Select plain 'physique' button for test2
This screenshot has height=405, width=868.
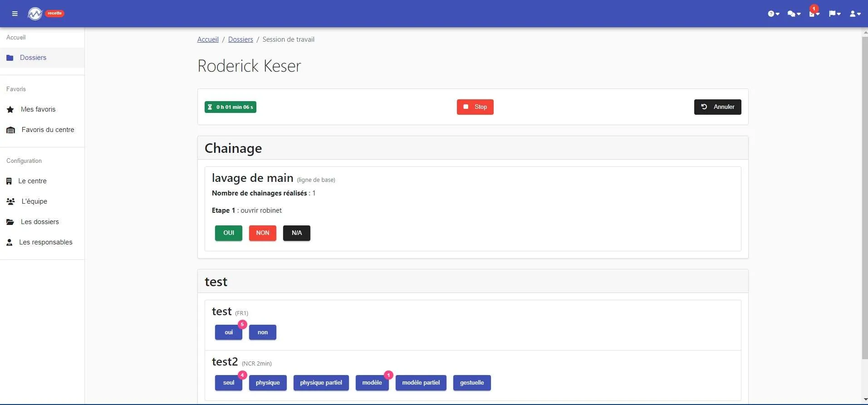(x=268, y=383)
